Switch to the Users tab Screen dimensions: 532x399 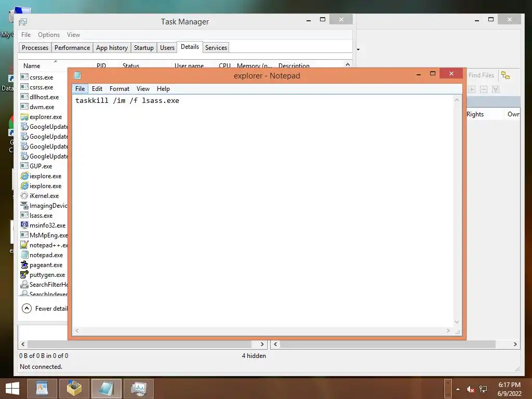[167, 47]
